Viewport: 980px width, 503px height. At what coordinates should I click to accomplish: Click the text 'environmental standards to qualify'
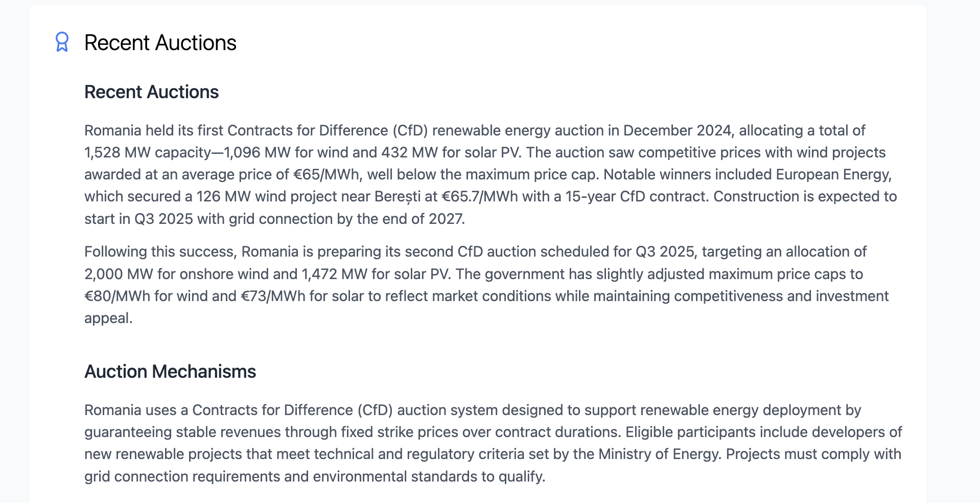(x=429, y=477)
